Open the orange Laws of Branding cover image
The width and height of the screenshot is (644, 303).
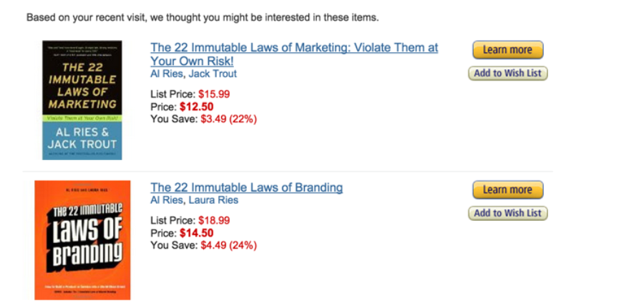click(82, 240)
